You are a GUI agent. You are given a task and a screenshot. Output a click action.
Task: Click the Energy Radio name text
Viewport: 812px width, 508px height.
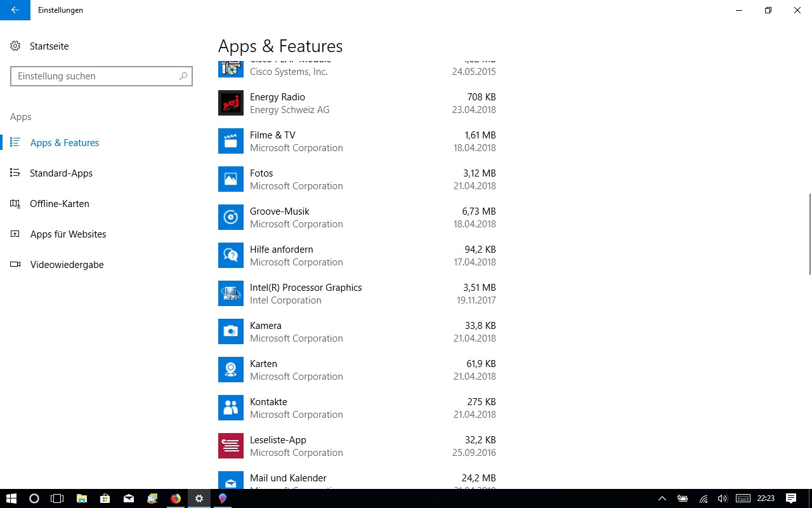coord(277,97)
